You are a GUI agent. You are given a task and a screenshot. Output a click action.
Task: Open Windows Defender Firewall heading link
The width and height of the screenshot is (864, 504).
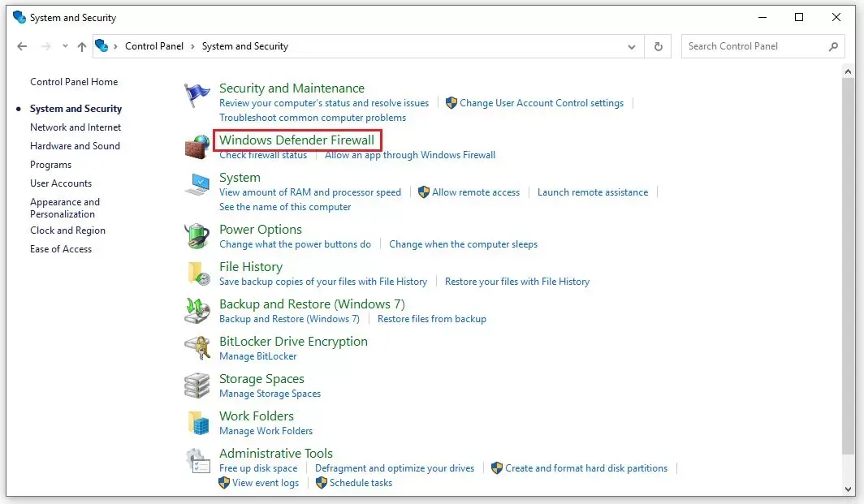[296, 140]
